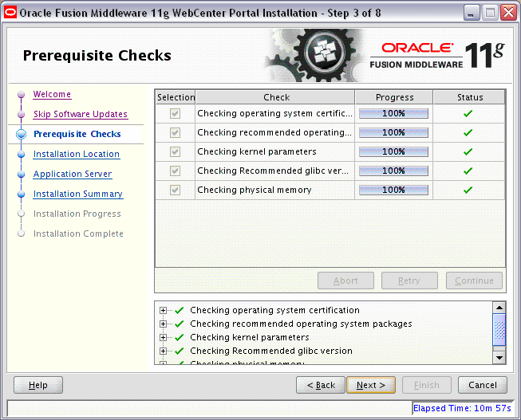Expand recommended operating system packages log node

[x=163, y=324]
